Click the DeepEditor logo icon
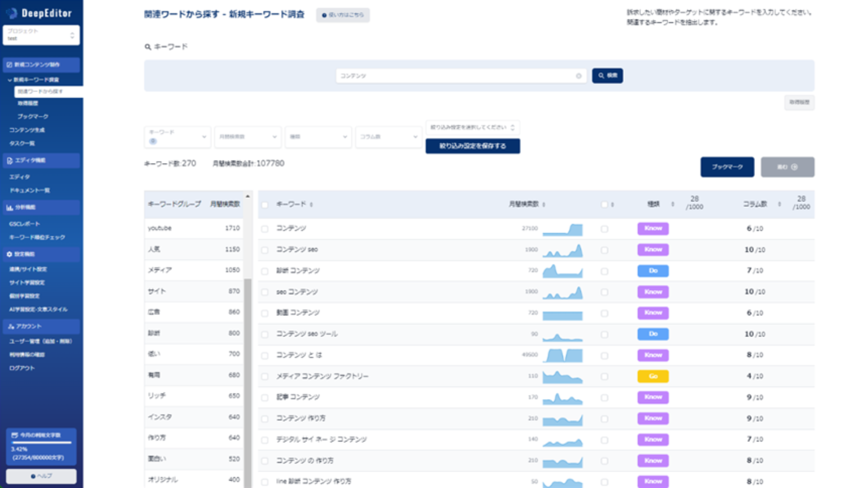Screen dimensions: 868x488 [12, 13]
